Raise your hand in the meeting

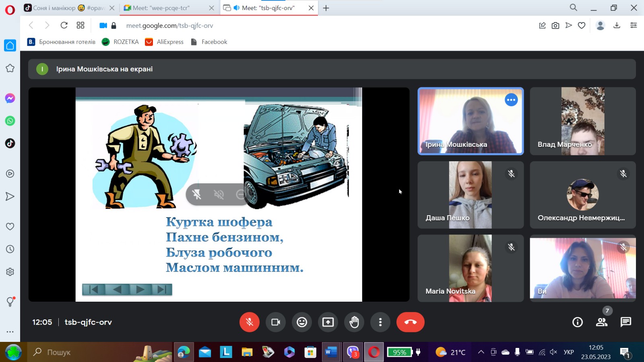click(354, 322)
